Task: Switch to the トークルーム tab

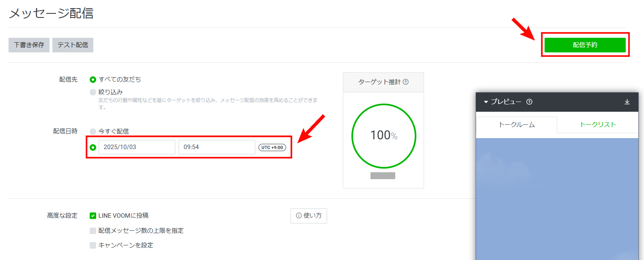Action: click(x=517, y=125)
